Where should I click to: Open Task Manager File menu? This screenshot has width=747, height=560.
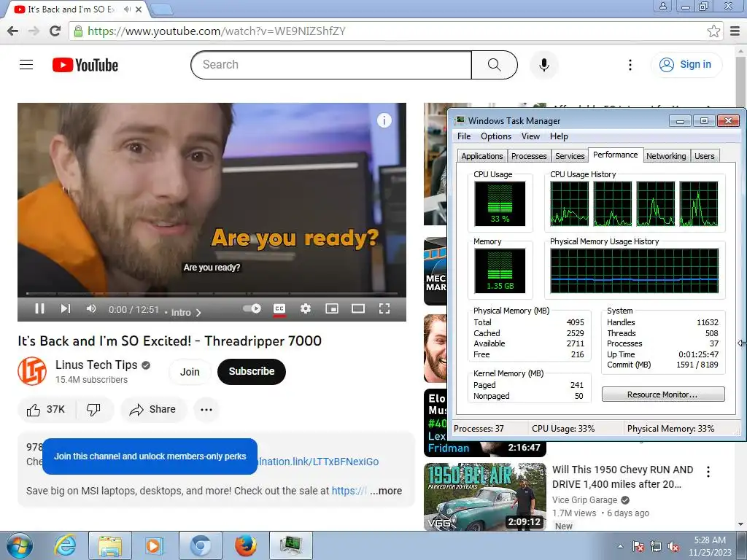[x=463, y=136]
